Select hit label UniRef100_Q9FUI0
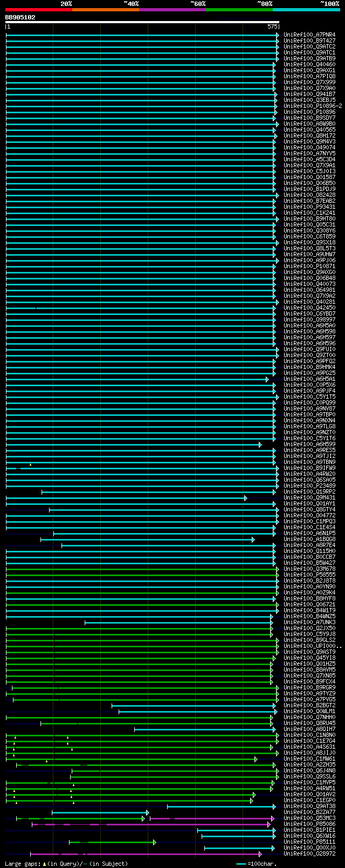Screen dimensions: 345x868 pyautogui.click(x=309, y=350)
